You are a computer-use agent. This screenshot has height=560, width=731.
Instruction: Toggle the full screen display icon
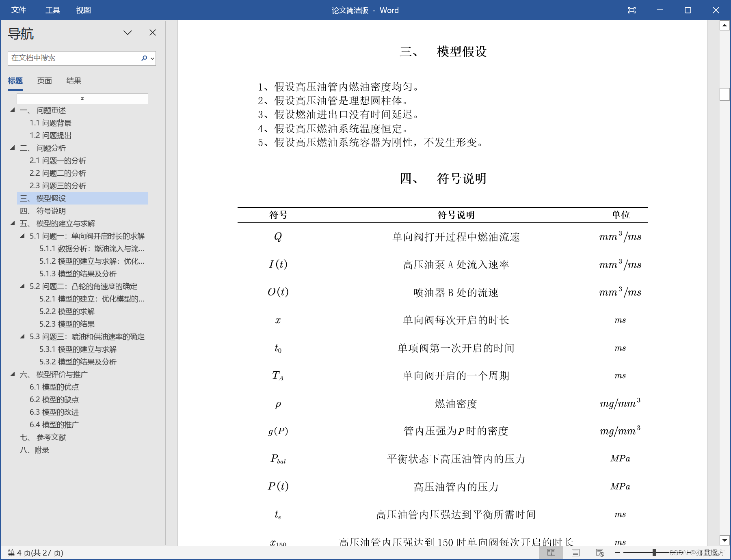[632, 10]
